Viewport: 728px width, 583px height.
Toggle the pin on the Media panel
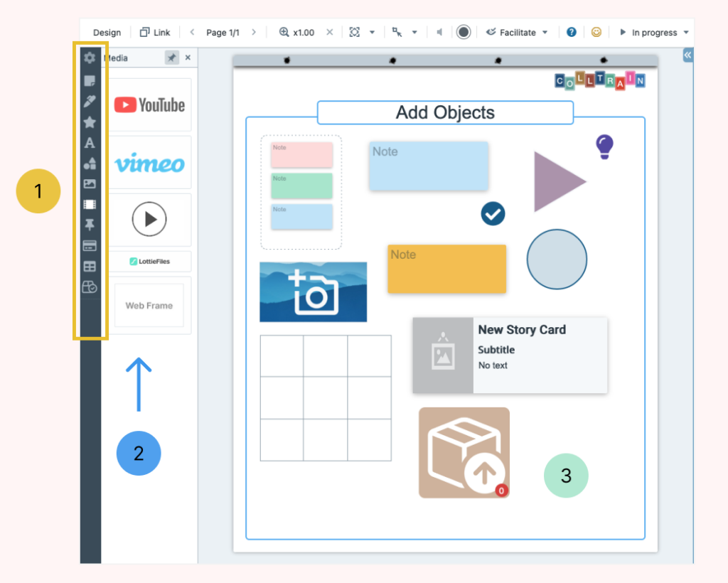171,58
